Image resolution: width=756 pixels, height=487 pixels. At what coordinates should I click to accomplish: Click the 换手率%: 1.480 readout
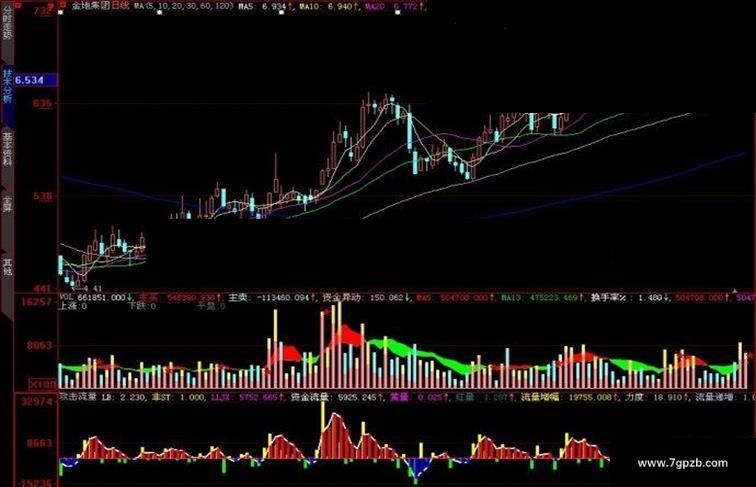631,298
